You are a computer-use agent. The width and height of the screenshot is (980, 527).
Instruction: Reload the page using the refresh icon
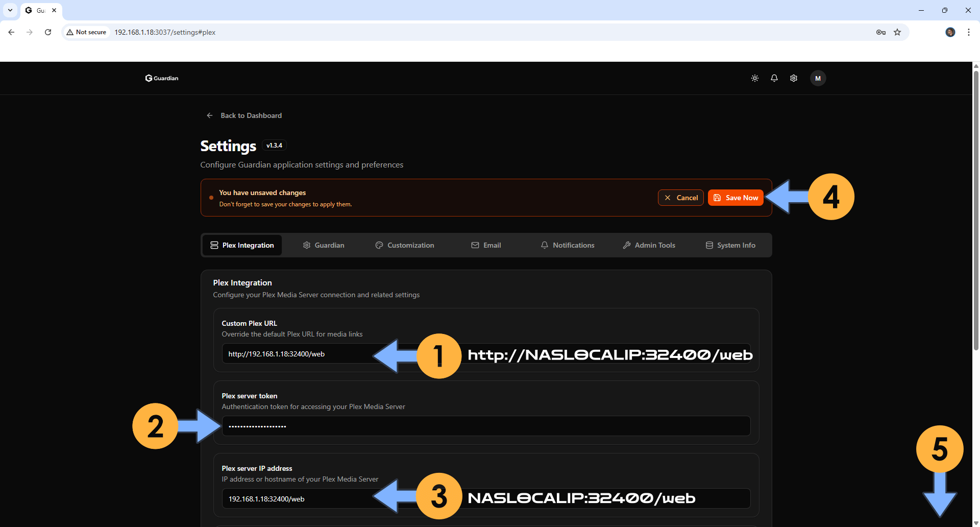48,32
